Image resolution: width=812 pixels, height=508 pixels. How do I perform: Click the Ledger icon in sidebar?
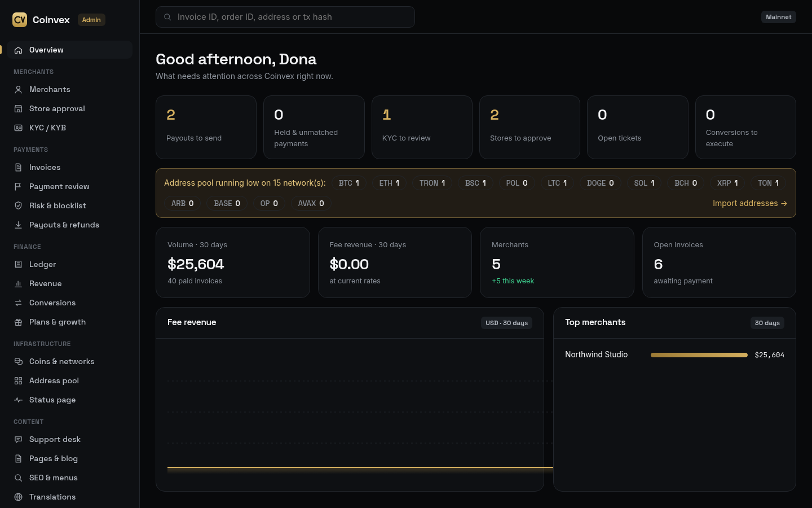click(x=19, y=265)
